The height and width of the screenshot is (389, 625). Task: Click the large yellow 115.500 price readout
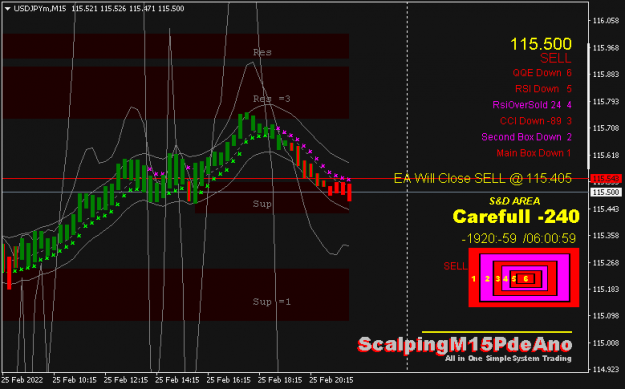tap(540, 44)
